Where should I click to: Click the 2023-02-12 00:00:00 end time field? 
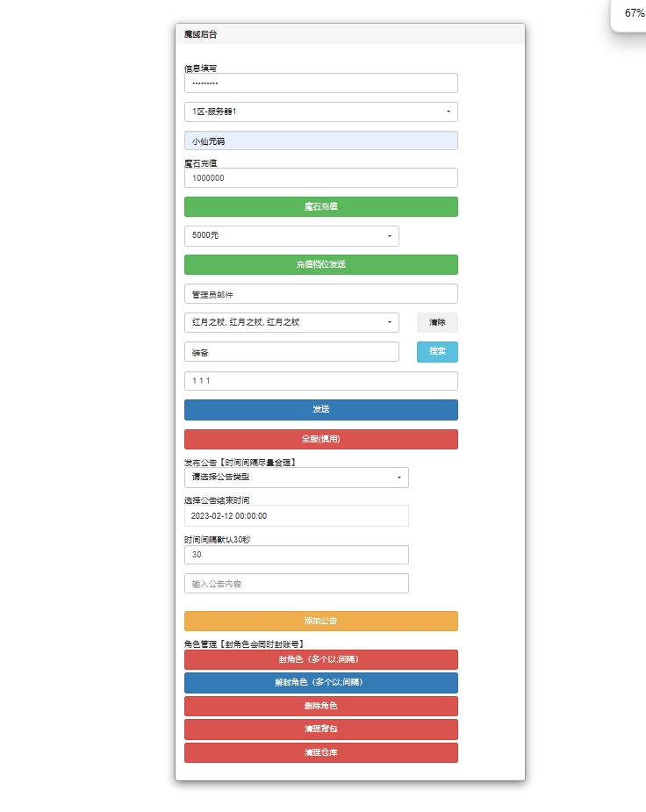[x=296, y=516]
